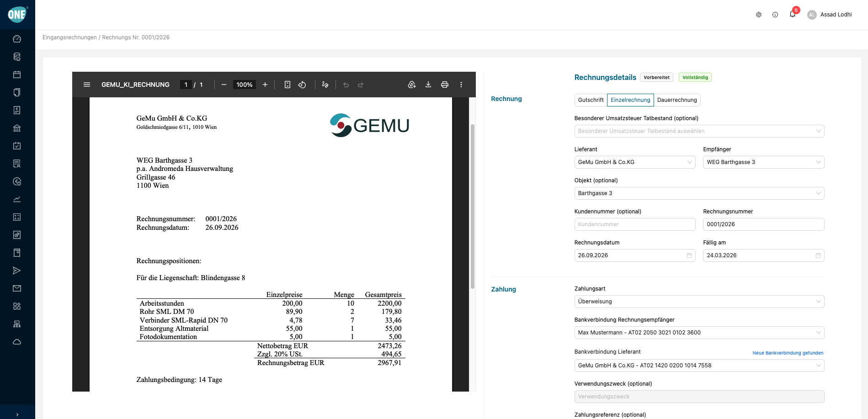Open the PDF viewer sidebar hamburger menu

tap(87, 85)
